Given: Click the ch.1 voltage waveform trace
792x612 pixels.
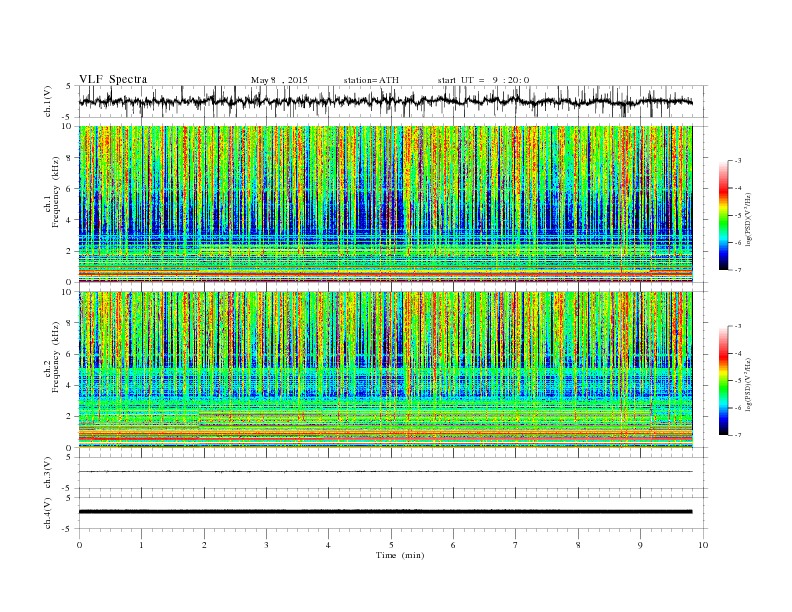Looking at the screenshot, I should pyautogui.click(x=386, y=101).
